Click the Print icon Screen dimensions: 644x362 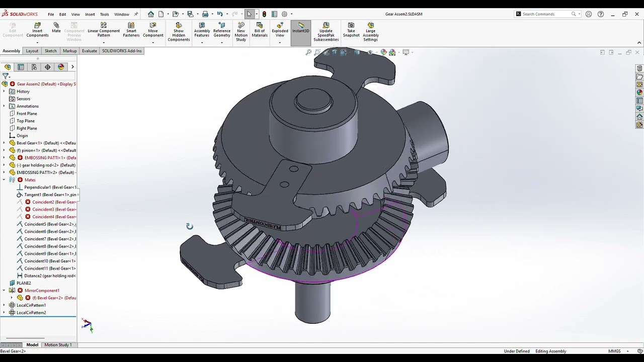tap(205, 14)
